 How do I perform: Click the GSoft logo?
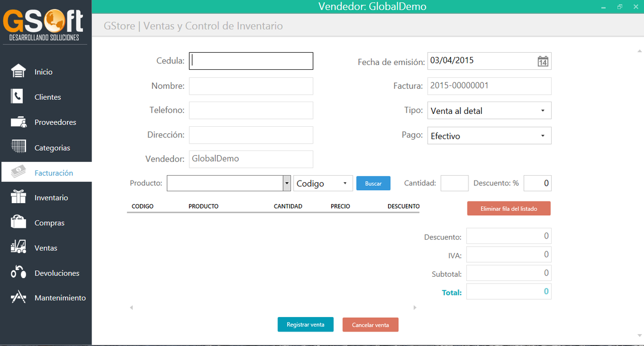[x=44, y=24]
